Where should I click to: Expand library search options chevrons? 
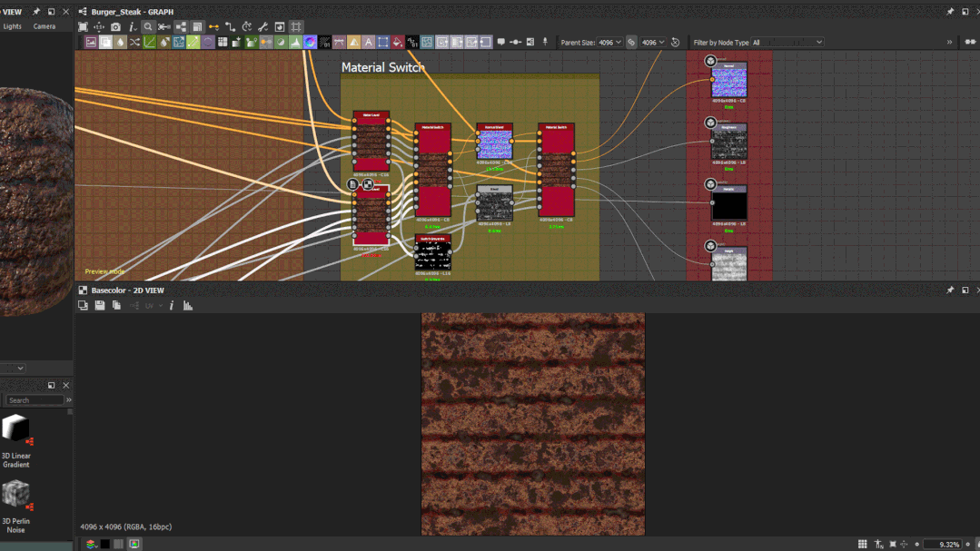[x=68, y=399]
